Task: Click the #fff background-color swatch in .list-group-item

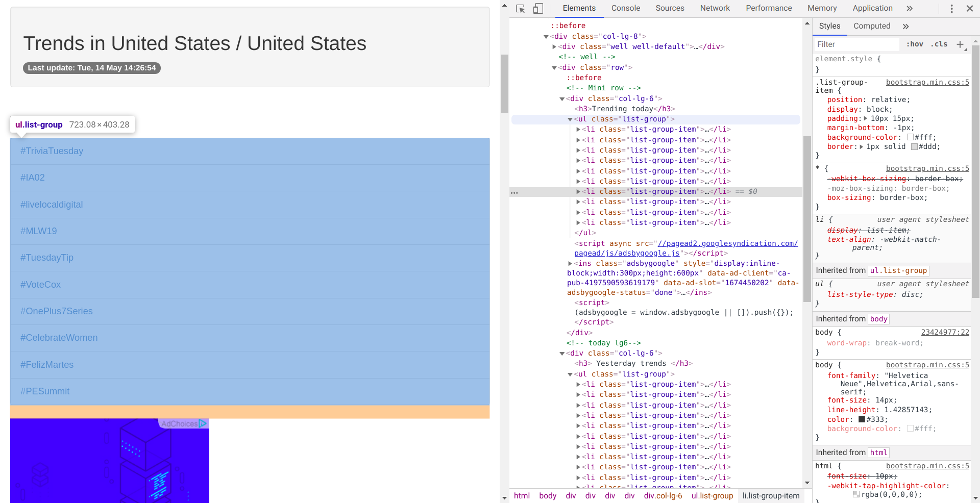Action: coord(910,137)
